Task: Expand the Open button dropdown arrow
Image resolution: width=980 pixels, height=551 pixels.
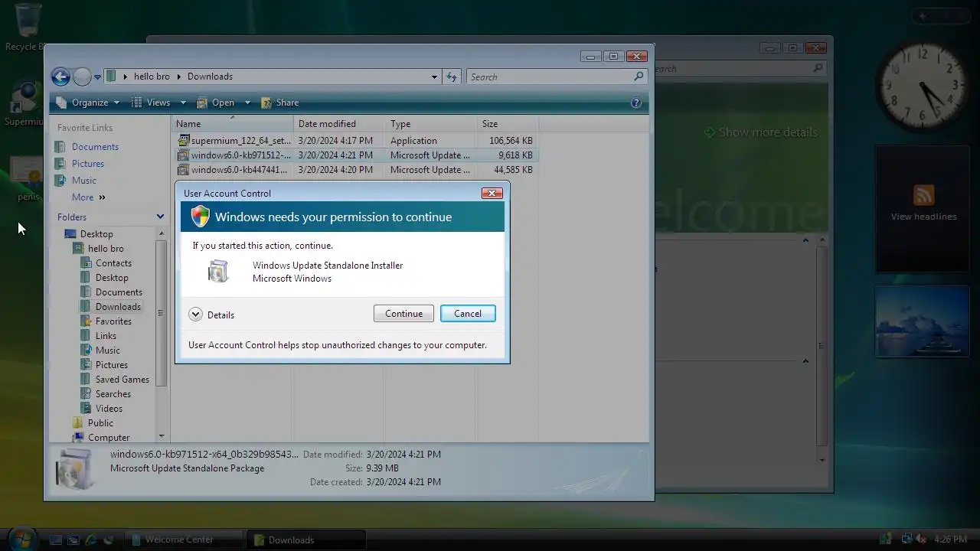Action: click(247, 103)
